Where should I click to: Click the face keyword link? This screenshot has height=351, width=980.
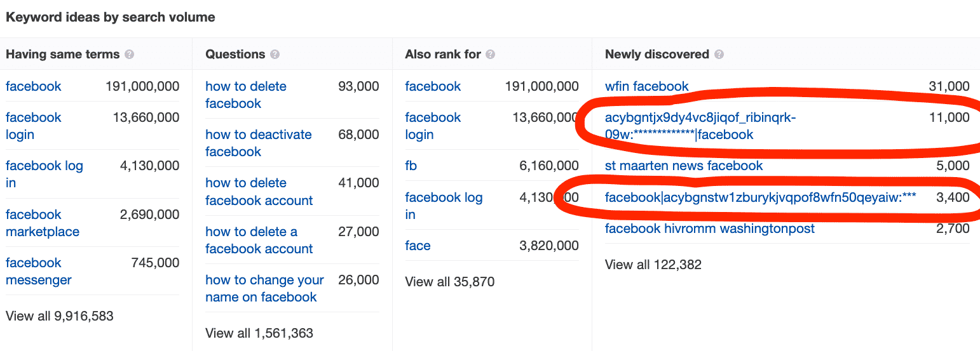point(418,246)
